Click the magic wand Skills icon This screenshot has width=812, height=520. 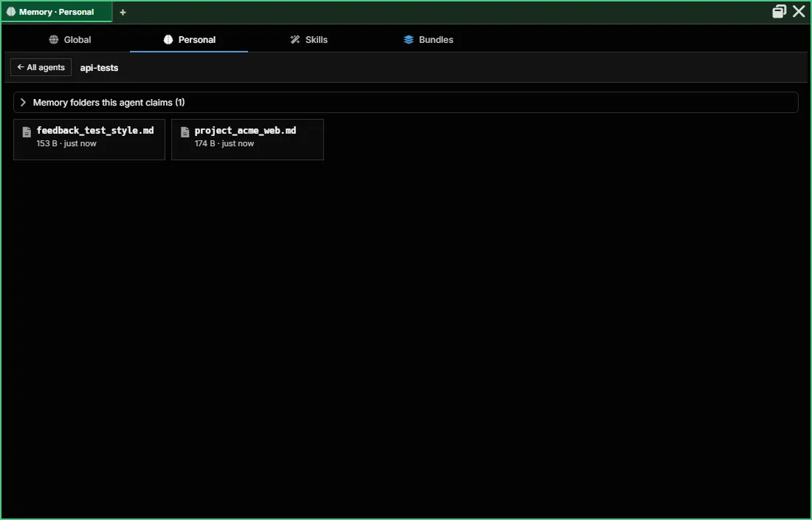(295, 40)
